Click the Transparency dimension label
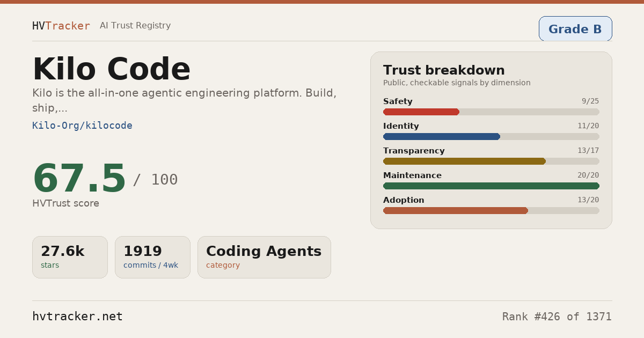This screenshot has height=338, width=644. point(414,151)
